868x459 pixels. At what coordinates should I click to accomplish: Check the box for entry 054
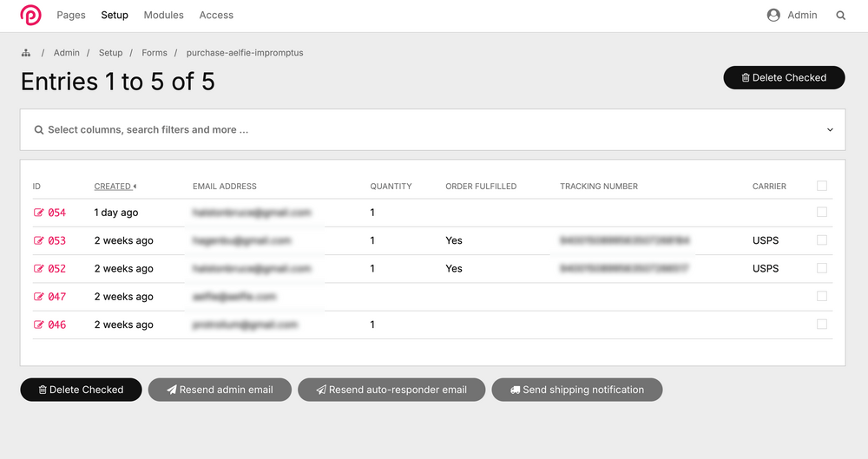822,212
